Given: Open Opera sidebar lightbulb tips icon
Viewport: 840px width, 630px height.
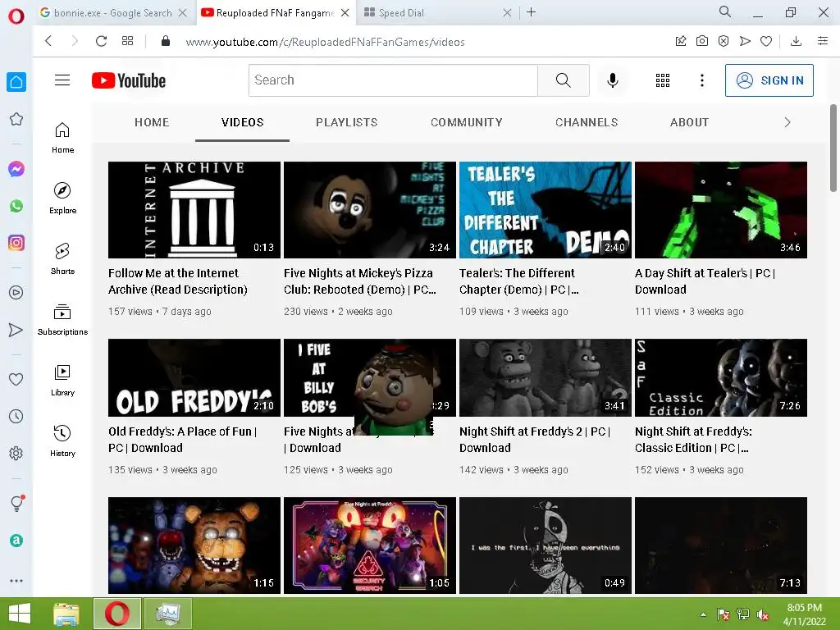Looking at the screenshot, I should click(17, 503).
